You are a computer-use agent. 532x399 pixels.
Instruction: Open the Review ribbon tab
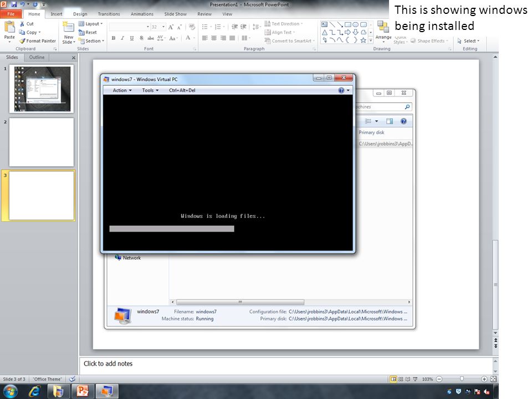pyautogui.click(x=204, y=14)
